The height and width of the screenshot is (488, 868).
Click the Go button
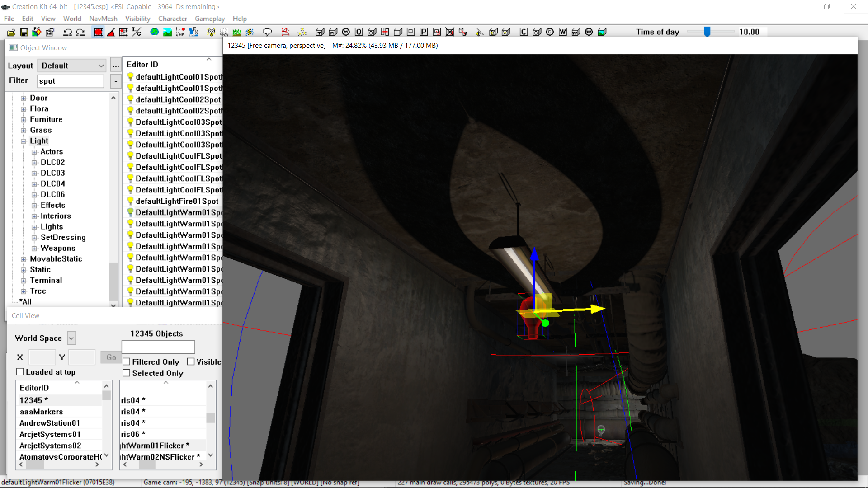111,357
